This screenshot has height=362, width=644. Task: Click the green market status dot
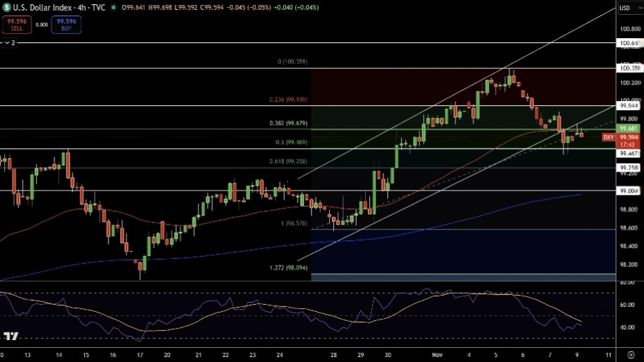114,8
